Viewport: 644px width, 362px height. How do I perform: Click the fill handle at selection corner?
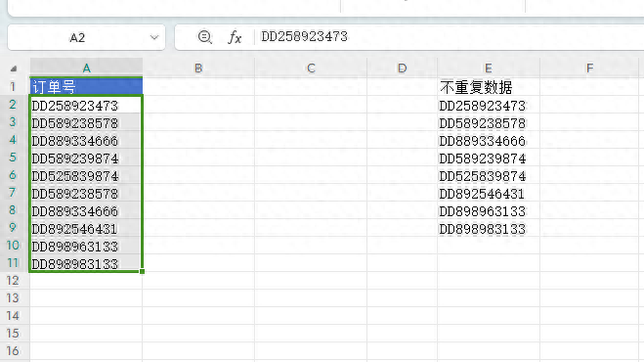142,271
